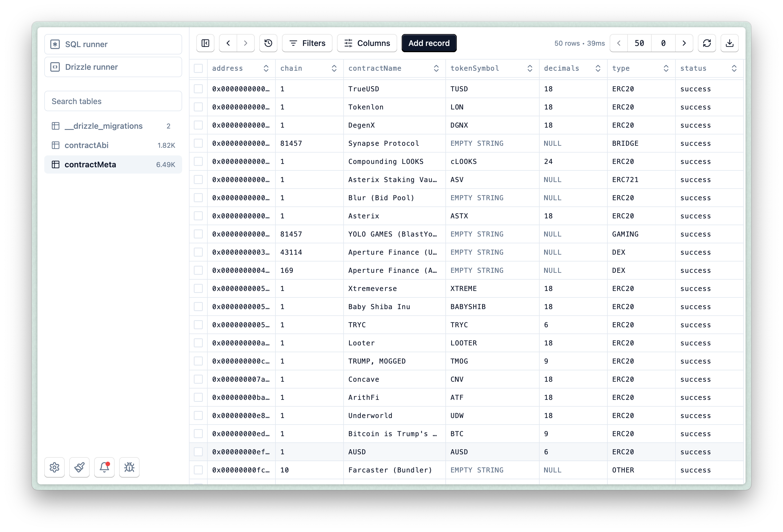
Task: Sort by the type column
Action: [x=666, y=68]
